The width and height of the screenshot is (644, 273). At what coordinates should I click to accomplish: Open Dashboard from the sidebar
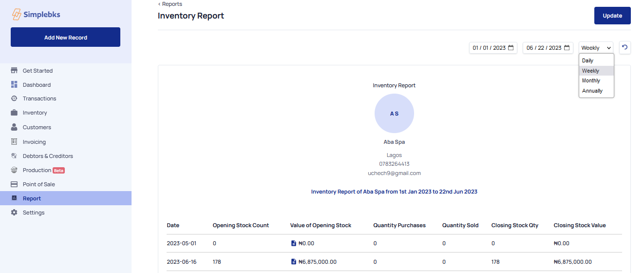tap(37, 85)
